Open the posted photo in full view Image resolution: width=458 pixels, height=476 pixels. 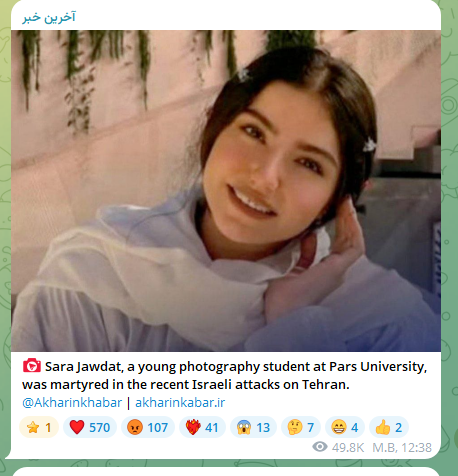click(226, 191)
